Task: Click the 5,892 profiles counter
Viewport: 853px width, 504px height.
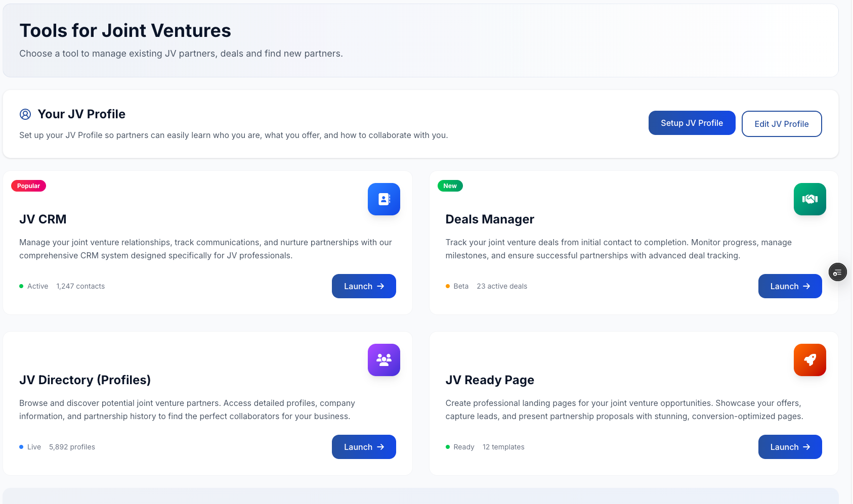Action: tap(72, 447)
